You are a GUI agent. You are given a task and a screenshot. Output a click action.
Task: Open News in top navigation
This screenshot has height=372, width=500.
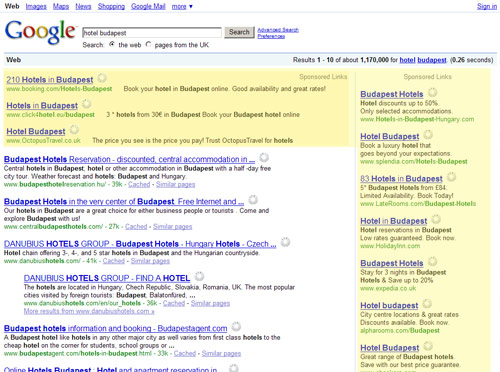point(83,6)
